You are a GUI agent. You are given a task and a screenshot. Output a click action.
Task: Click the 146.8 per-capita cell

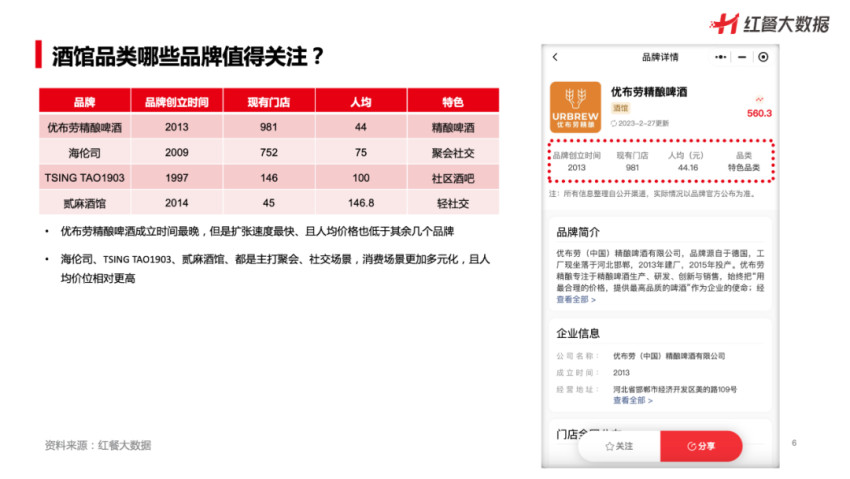361,203
